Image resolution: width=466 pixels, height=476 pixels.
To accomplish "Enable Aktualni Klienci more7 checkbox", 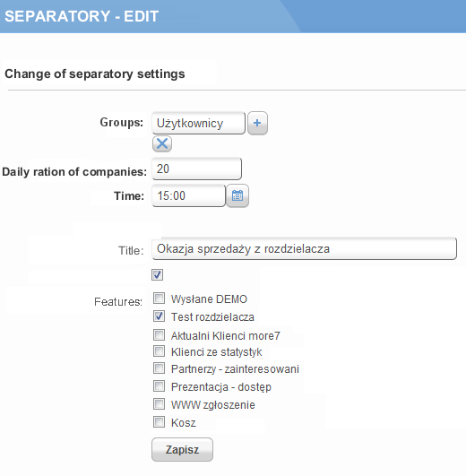I will 159,335.
